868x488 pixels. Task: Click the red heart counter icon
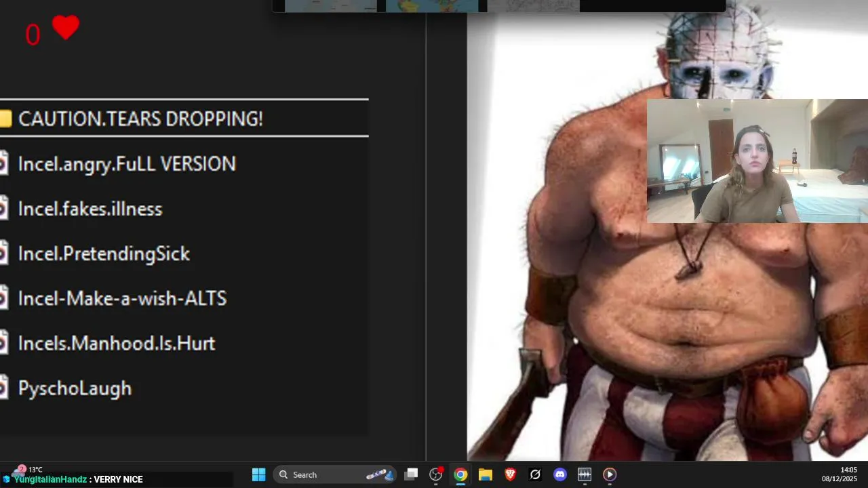(x=66, y=28)
